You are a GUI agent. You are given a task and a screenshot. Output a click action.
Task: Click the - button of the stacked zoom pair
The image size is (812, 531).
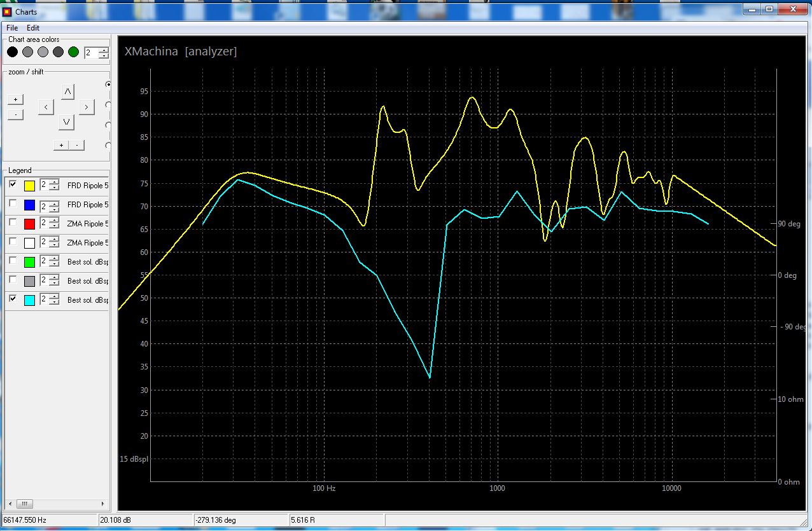click(x=15, y=114)
